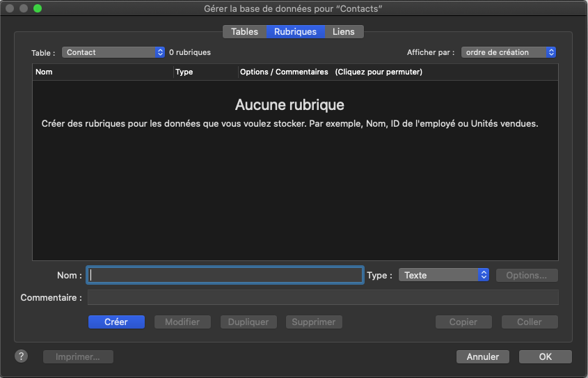Expand the Afficher par sort dropdown
The image size is (588, 378).
coord(509,52)
